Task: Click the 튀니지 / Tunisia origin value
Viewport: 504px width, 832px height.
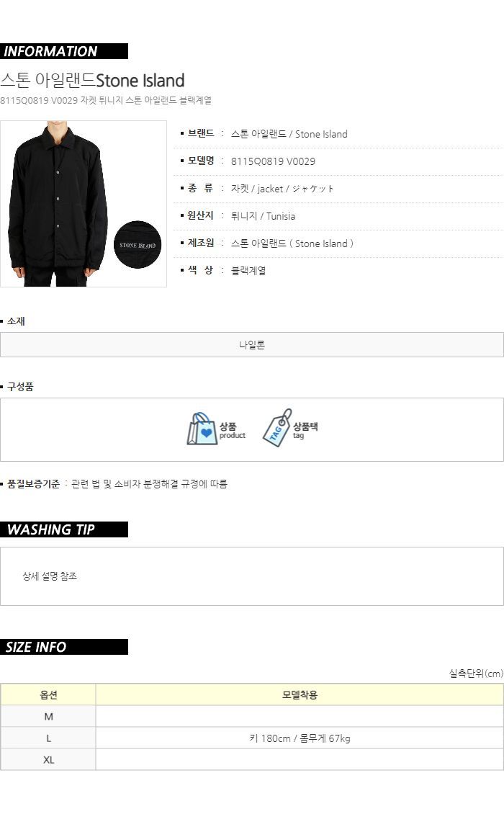Action: click(x=263, y=216)
